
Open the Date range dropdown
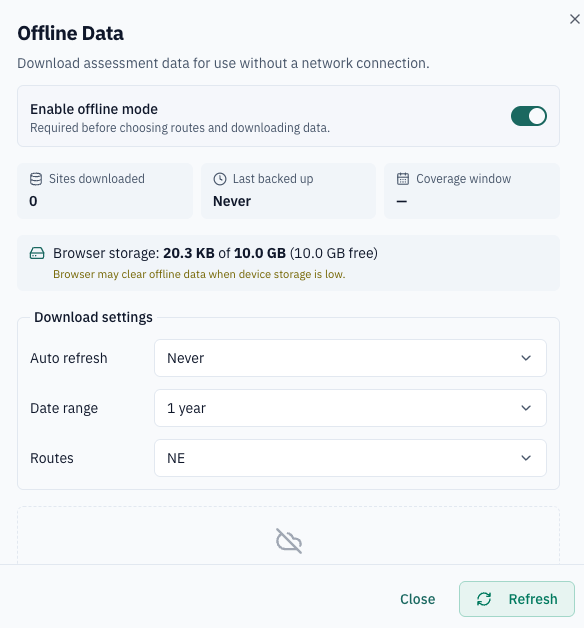350,408
